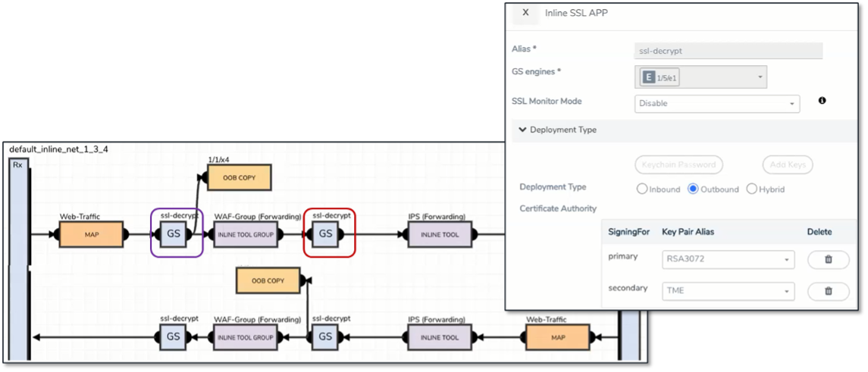Collapse the Deployment Type section
Screen dimensions: 868x372
[523, 130]
